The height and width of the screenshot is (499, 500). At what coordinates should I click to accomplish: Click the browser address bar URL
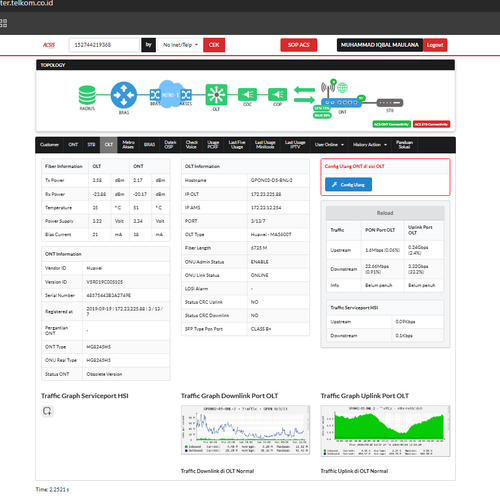point(27,3)
